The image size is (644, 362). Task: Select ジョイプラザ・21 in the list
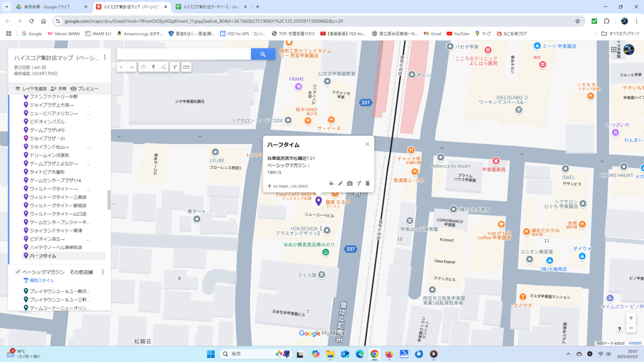point(47,138)
